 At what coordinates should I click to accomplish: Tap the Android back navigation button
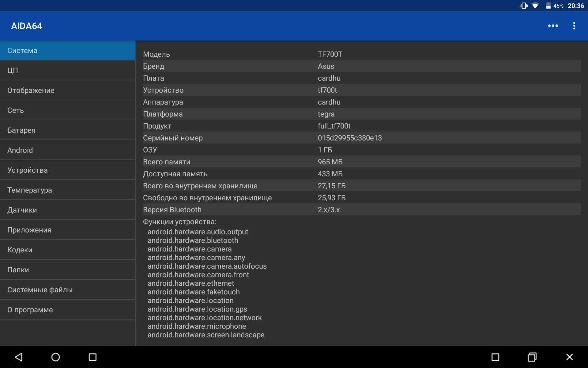[19, 357]
